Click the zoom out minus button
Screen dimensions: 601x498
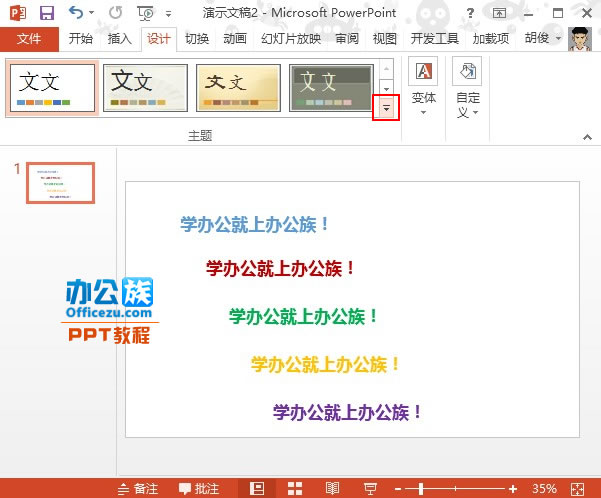(x=398, y=489)
